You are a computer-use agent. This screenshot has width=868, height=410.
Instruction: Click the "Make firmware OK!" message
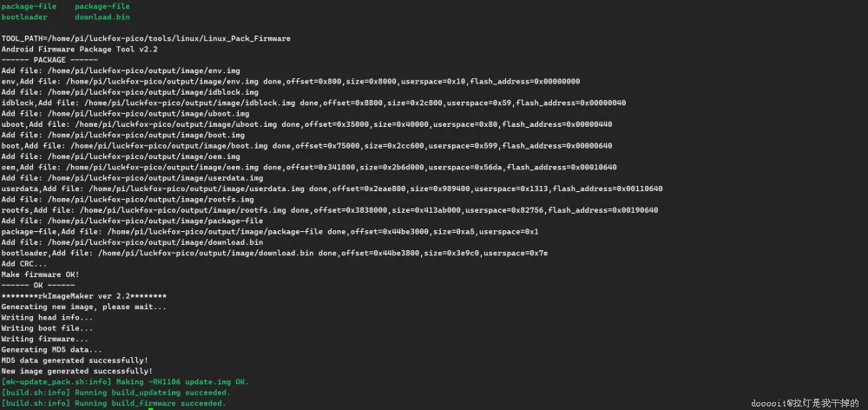[x=40, y=274]
